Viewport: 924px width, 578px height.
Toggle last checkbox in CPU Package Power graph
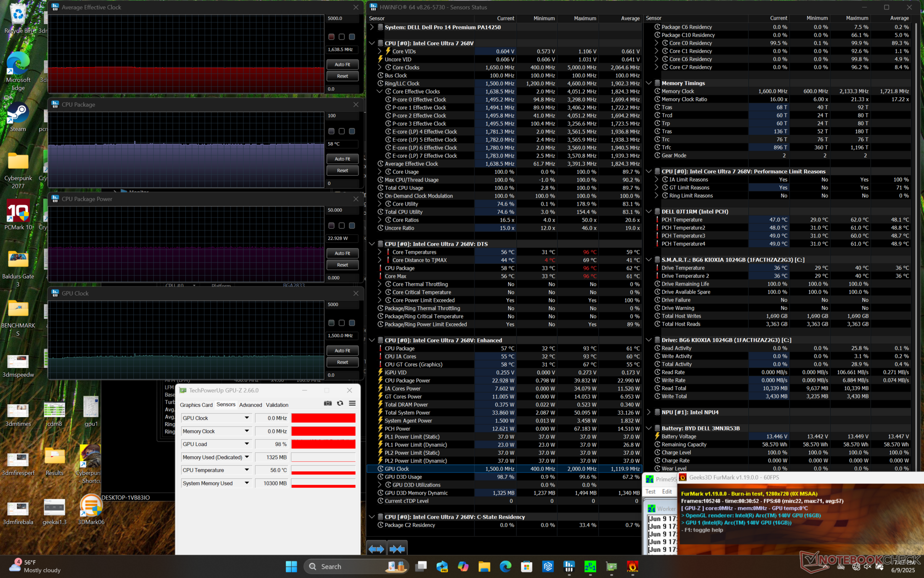[x=352, y=226]
